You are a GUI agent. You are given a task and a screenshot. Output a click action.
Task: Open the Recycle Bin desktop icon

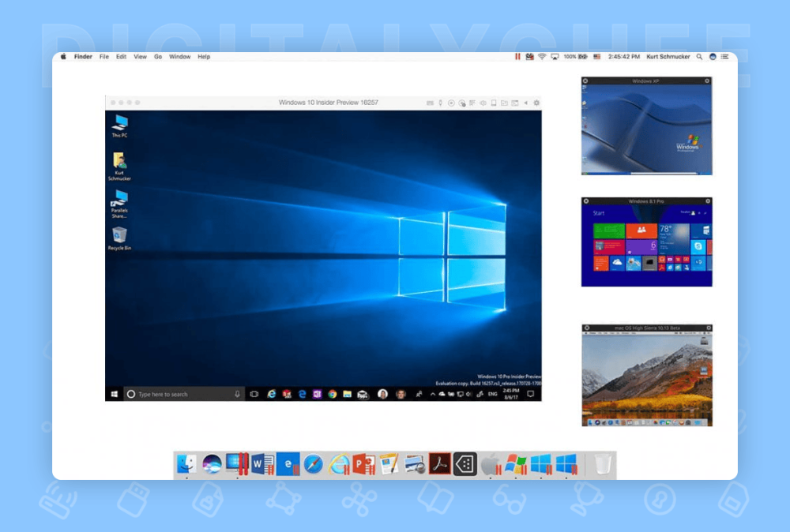pos(119,238)
